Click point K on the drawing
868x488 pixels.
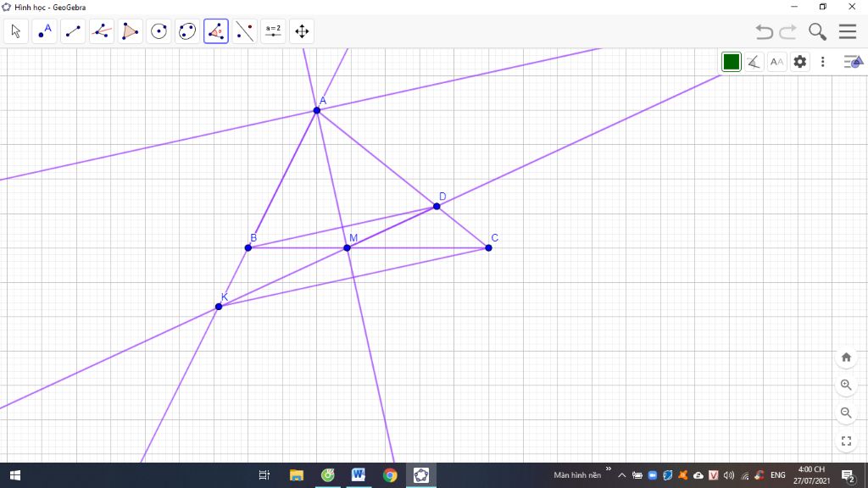point(219,307)
